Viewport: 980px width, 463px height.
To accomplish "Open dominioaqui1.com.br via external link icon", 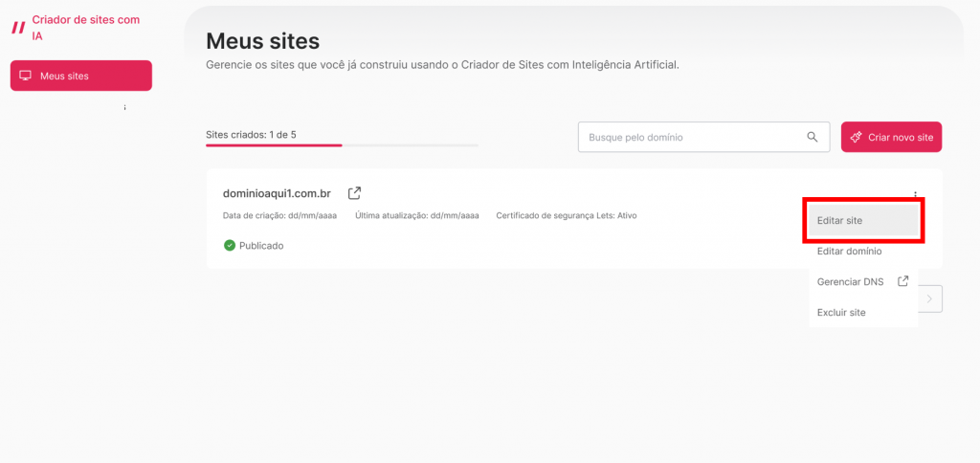I will click(x=354, y=193).
